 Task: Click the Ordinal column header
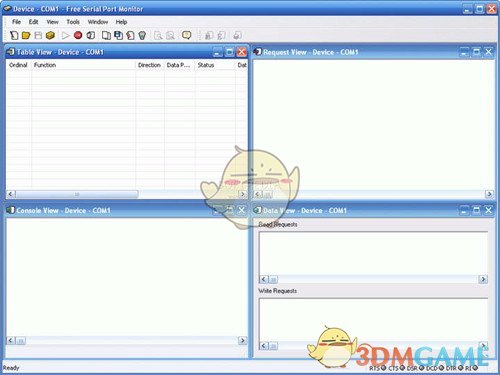pyautogui.click(x=18, y=65)
